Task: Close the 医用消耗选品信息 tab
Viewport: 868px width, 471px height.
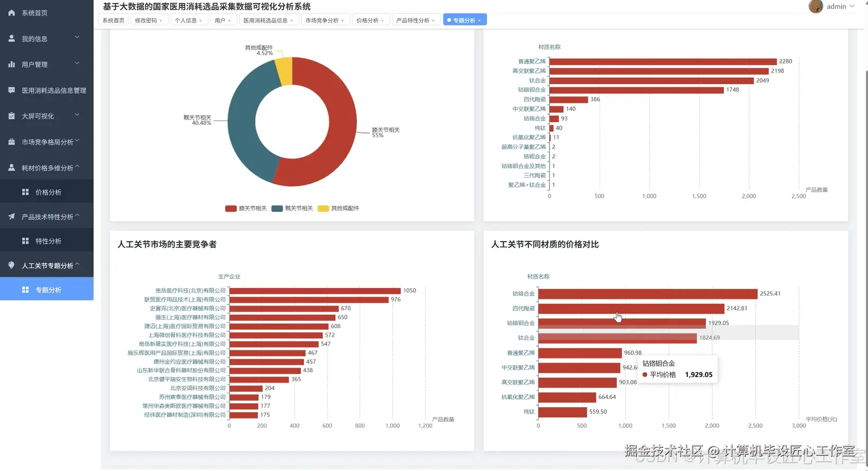Action: [292, 21]
